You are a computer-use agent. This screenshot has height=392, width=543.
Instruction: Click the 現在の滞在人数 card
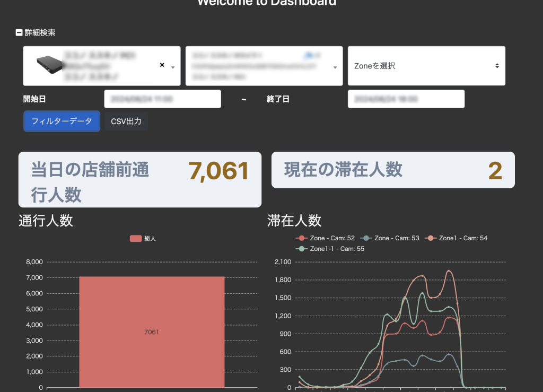click(x=392, y=170)
